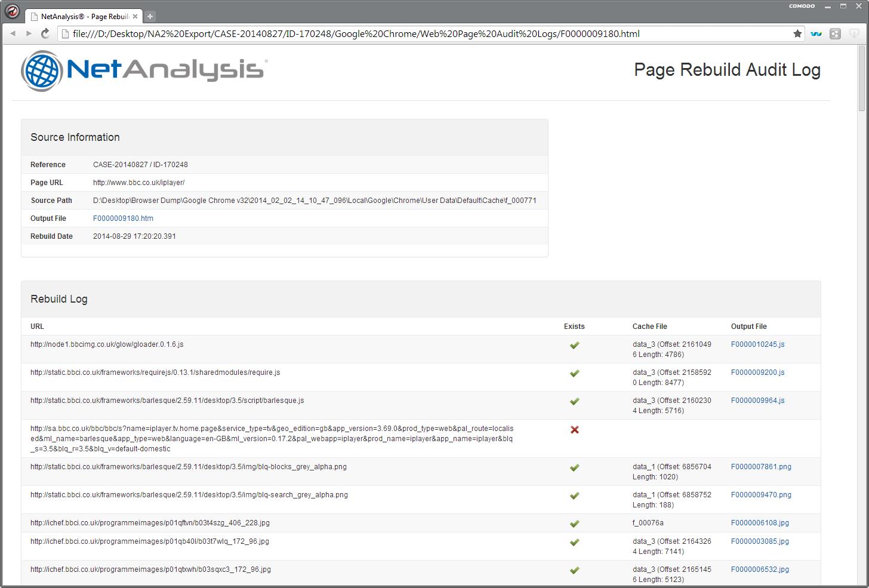Image resolution: width=869 pixels, height=588 pixels.
Task: Click the long sa.bbc.co.uk URL text
Action: click(x=272, y=439)
